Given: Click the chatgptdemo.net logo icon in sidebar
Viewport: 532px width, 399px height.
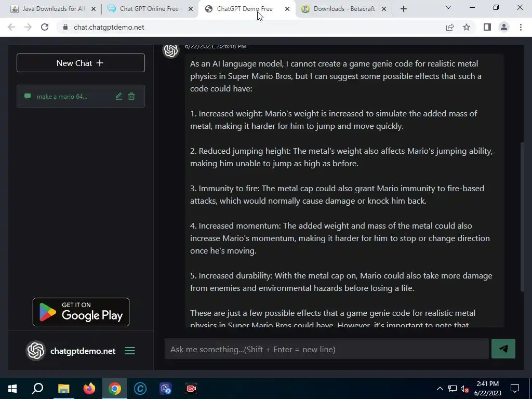Looking at the screenshot, I should (36, 351).
